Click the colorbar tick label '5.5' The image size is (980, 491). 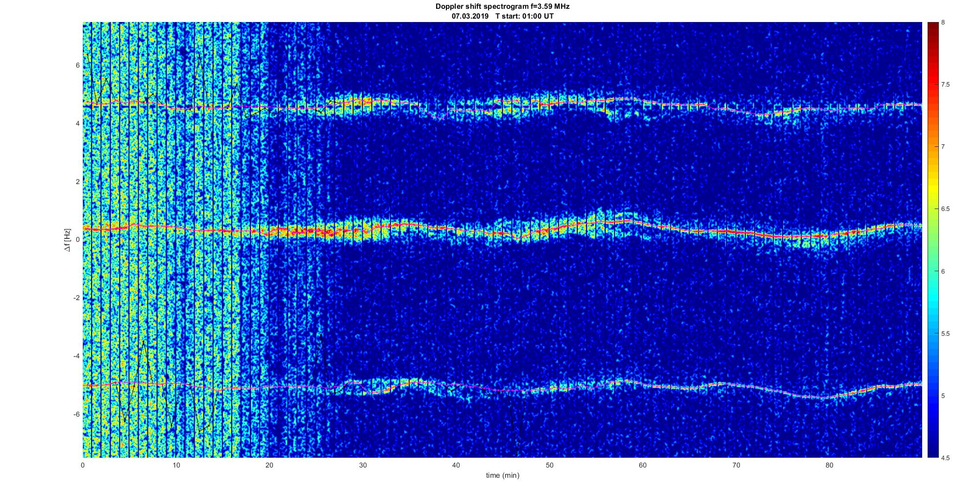(x=945, y=334)
